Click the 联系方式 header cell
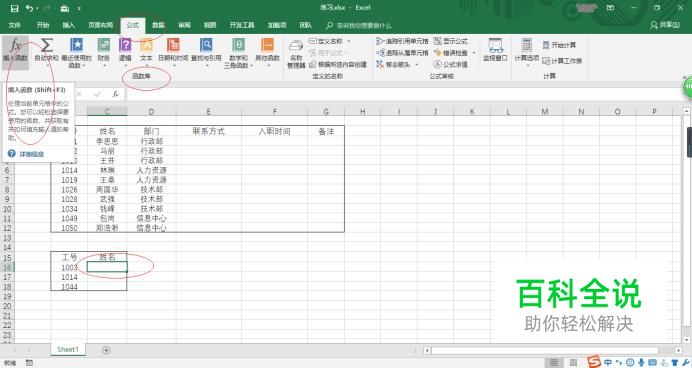The height and width of the screenshot is (368, 692). [209, 131]
